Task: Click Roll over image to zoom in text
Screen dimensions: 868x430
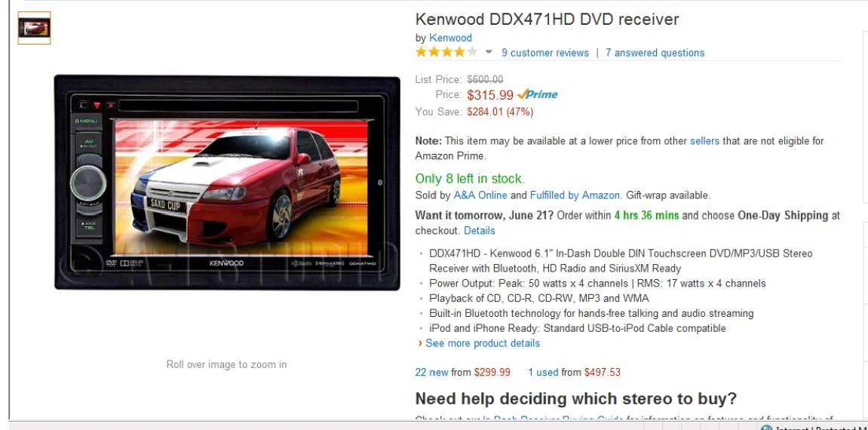Action: (226, 364)
